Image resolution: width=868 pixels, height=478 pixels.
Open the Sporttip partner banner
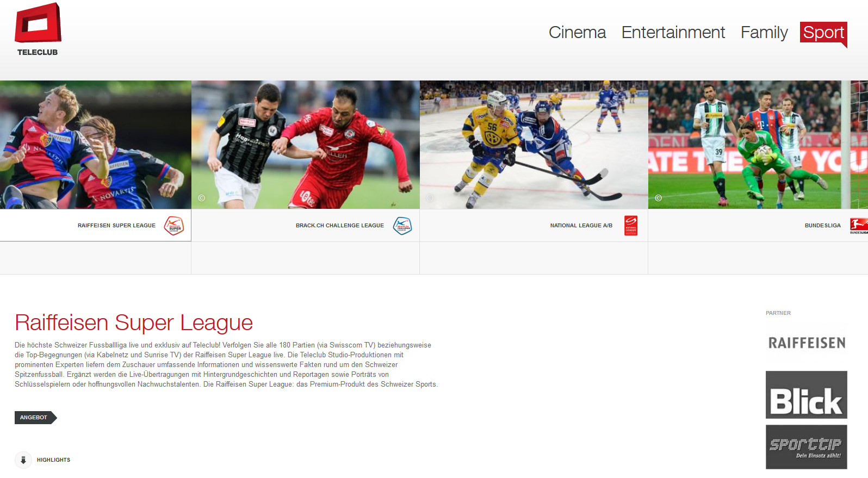[807, 447]
